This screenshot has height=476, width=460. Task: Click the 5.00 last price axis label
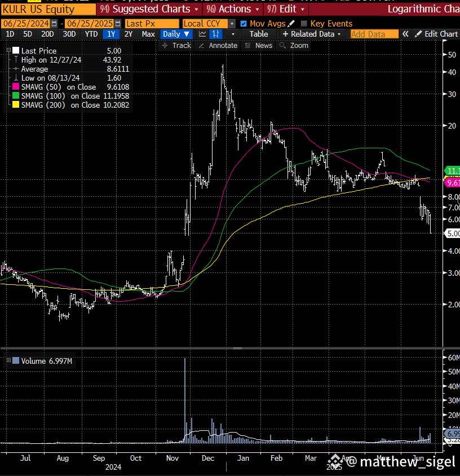(453, 233)
